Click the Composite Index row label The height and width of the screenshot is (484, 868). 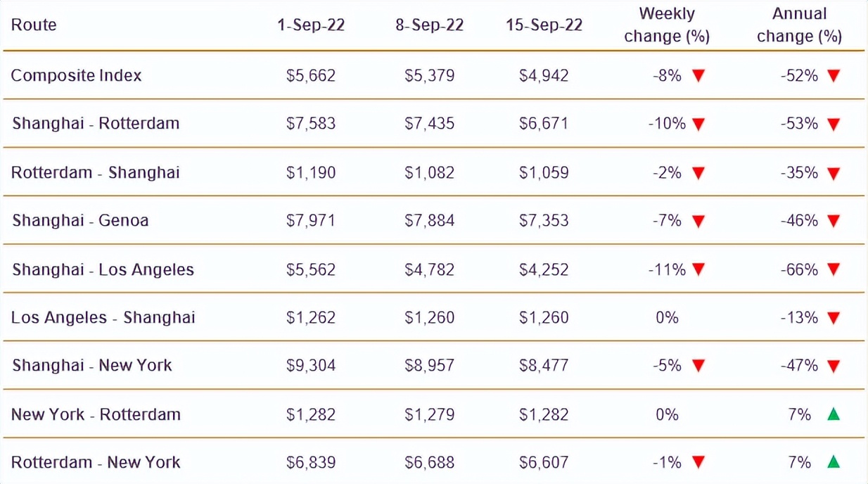76,76
